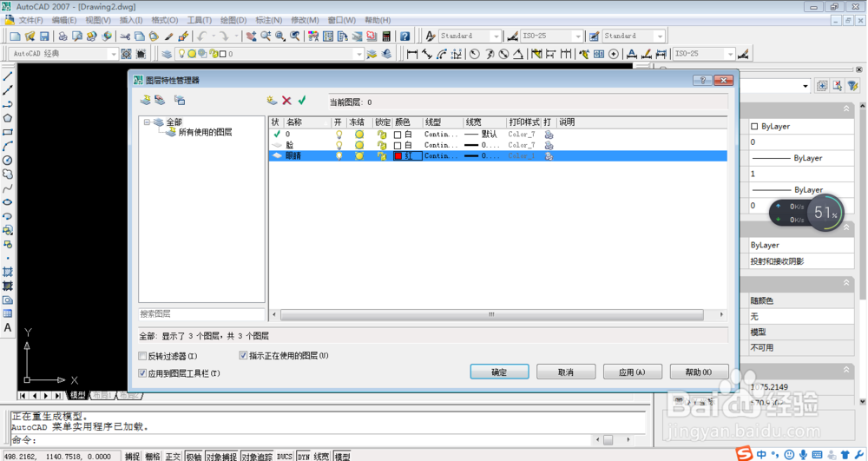Click the New Group Filter icon
This screenshot has width=868, height=461.
coord(160,100)
